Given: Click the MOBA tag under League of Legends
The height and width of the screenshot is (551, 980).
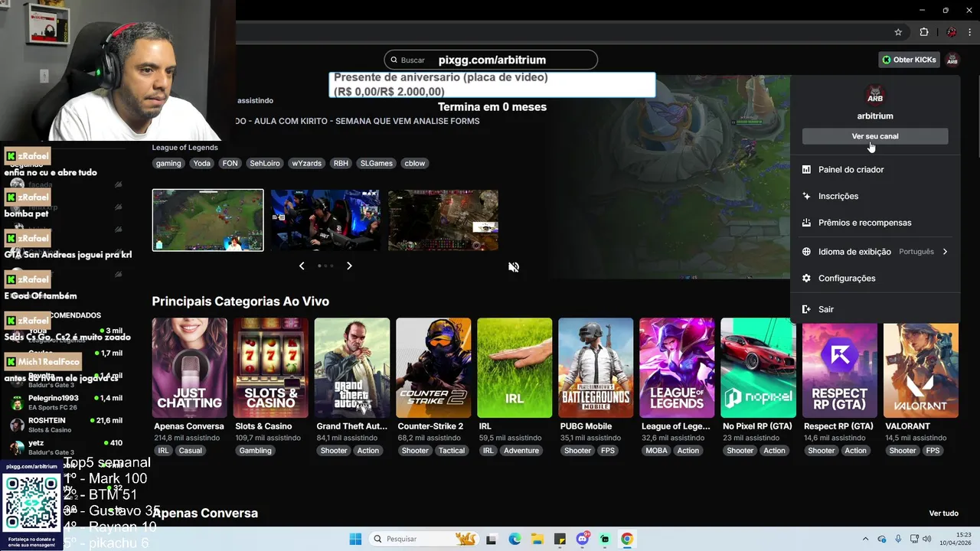Looking at the screenshot, I should 656,451.
